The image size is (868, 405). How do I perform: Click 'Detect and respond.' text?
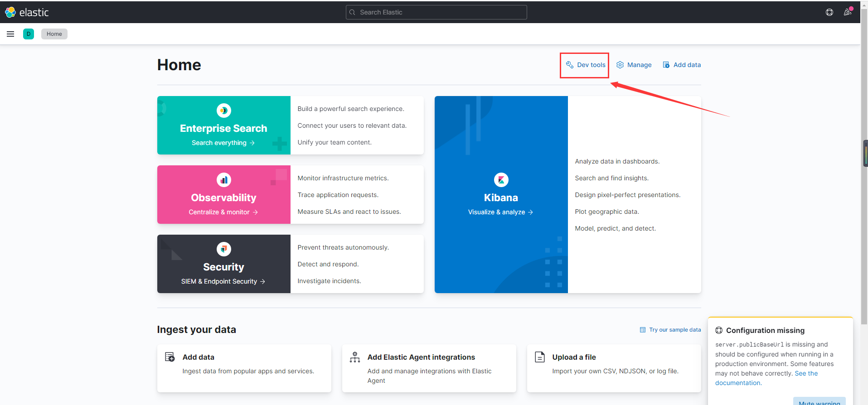328,264
